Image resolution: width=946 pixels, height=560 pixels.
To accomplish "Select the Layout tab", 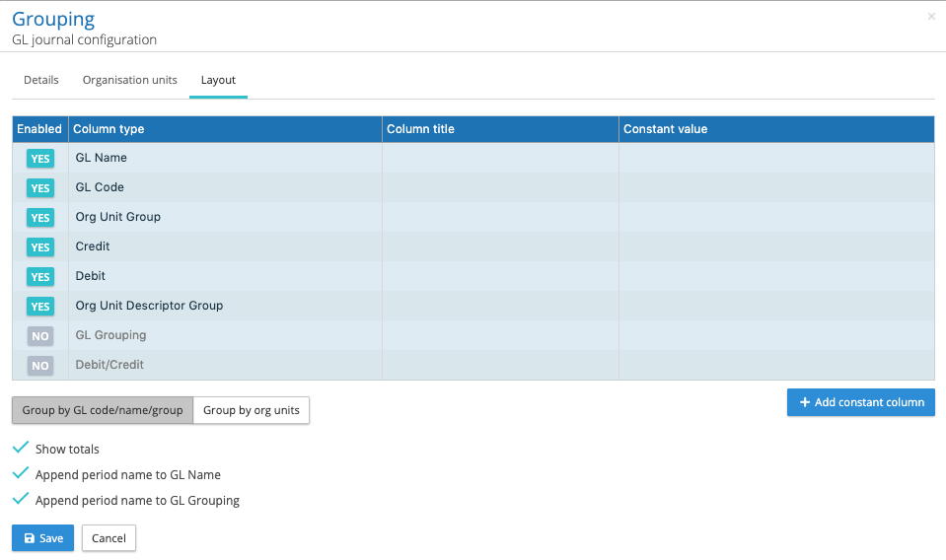I will [x=218, y=80].
